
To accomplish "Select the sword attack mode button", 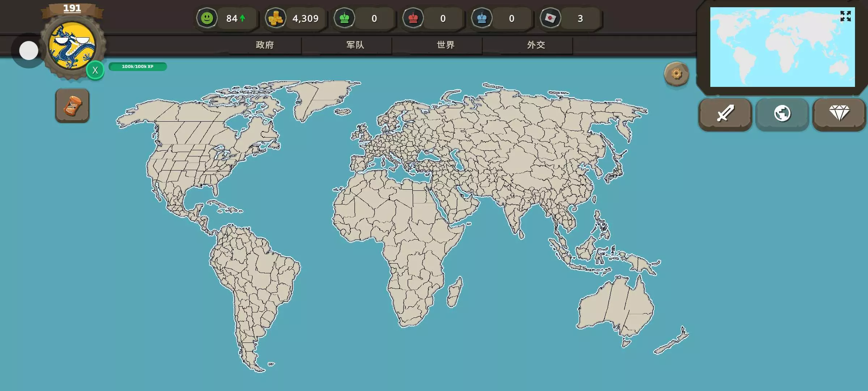I will point(725,114).
